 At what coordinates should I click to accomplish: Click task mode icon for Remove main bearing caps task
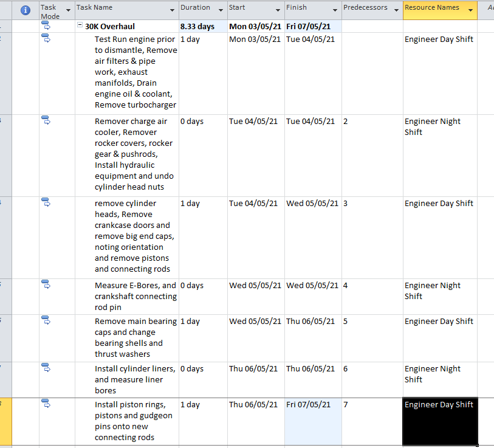[46, 321]
